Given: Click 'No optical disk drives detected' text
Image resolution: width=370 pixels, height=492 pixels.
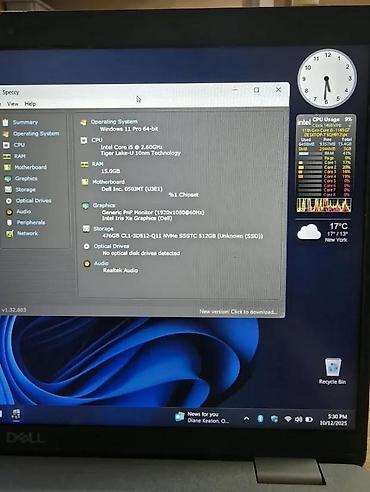Looking at the screenshot, I should (x=141, y=253).
